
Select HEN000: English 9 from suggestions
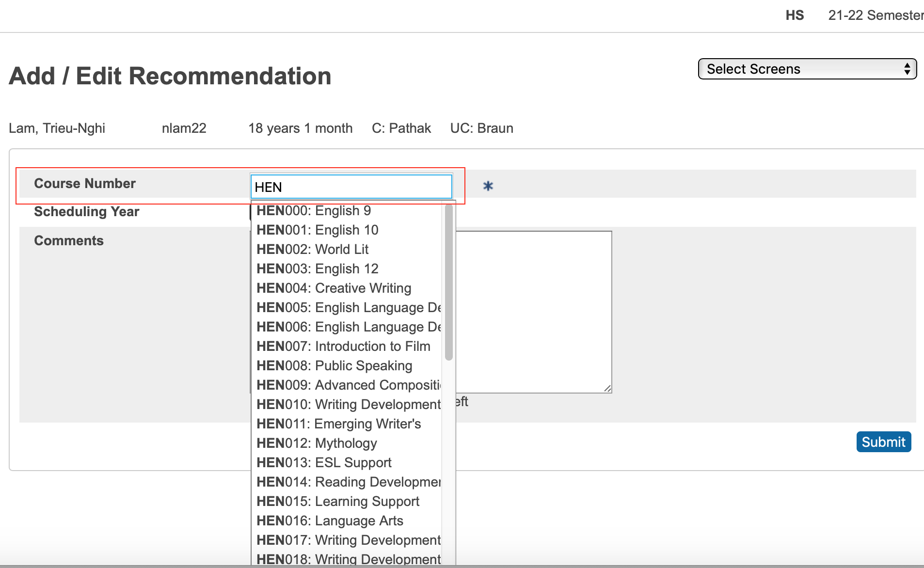tap(314, 211)
